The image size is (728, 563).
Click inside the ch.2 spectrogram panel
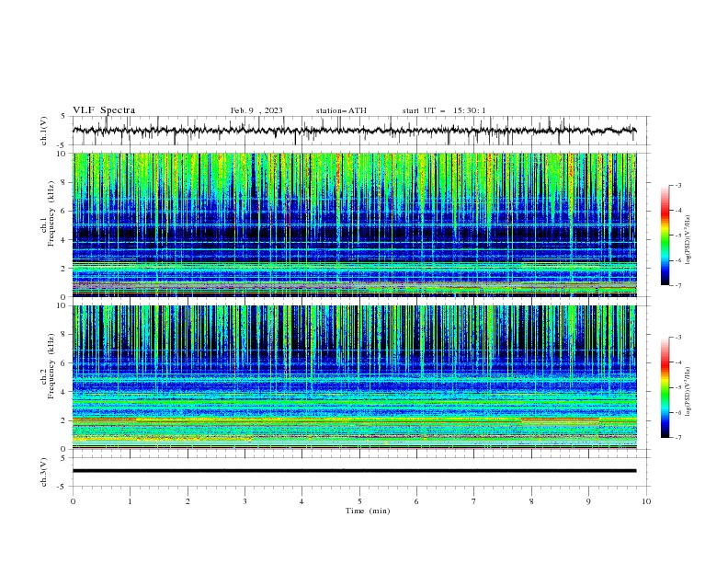pos(354,377)
